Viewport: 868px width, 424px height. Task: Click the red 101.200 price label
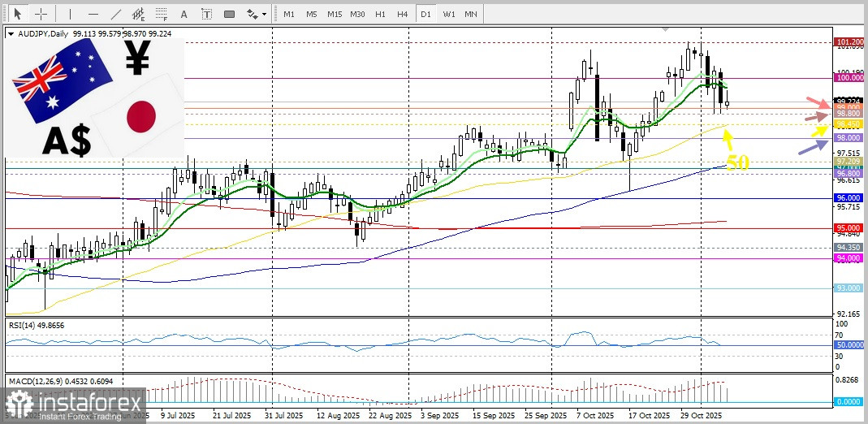[849, 41]
